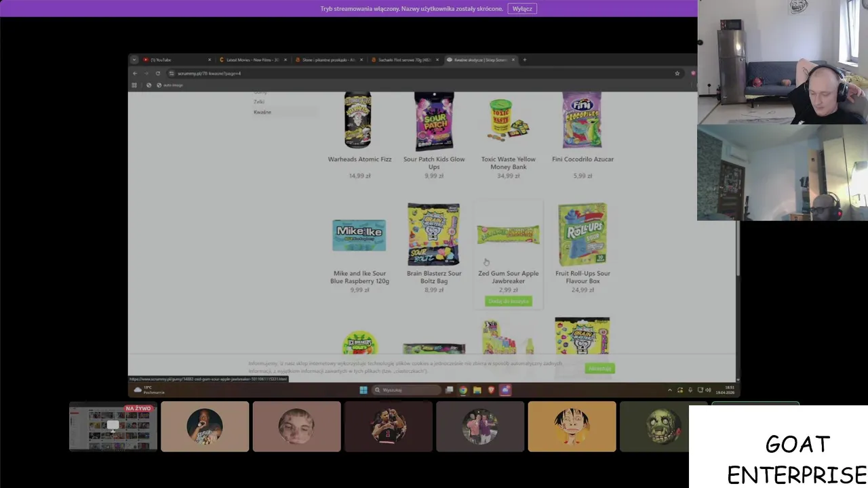
Task: Reload the scrummy.pl page
Action: (x=157, y=73)
